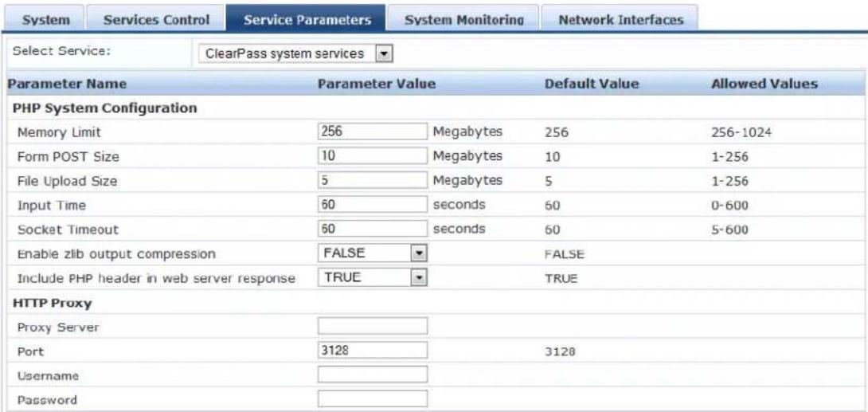Click the allowed values 0-600 text
This screenshot has width=868, height=412.
(x=729, y=206)
